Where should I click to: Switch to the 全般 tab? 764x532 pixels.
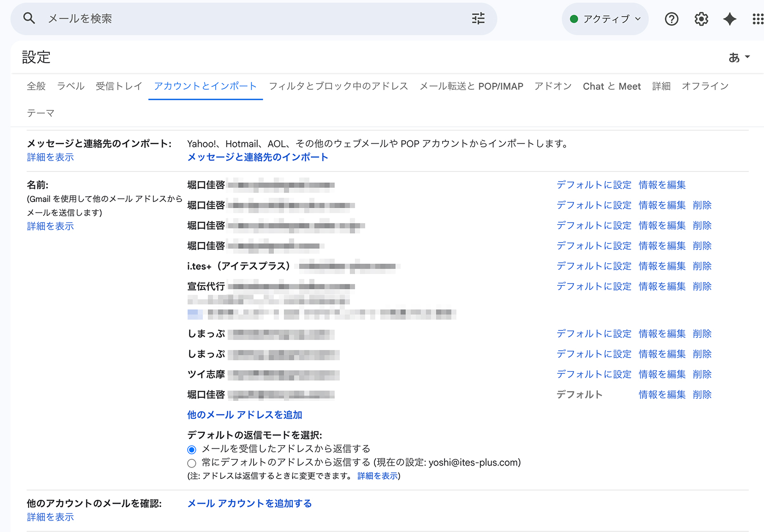36,86
